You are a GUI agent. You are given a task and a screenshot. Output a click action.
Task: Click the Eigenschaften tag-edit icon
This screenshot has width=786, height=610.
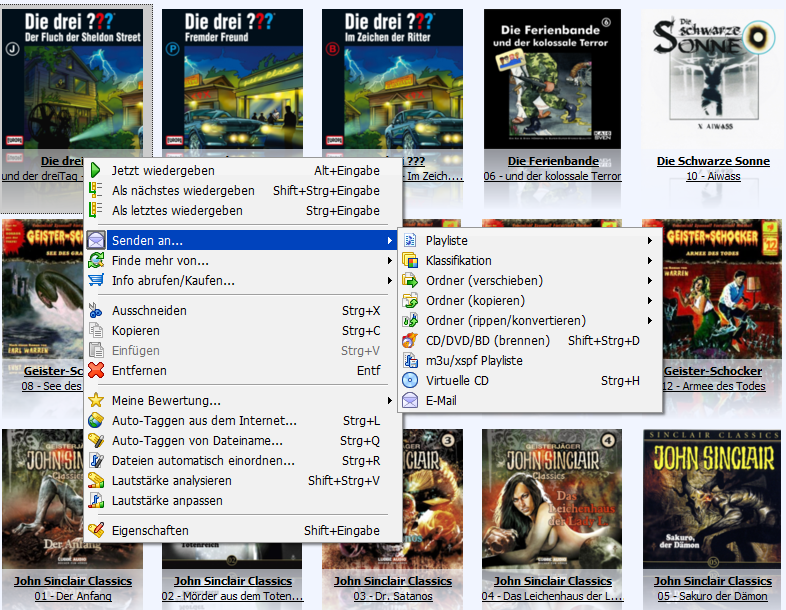(96, 530)
